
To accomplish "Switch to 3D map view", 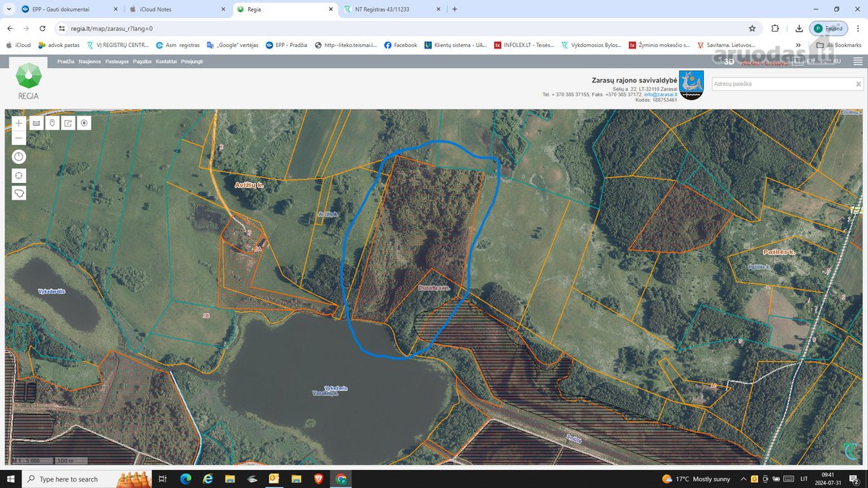I will click(729, 61).
